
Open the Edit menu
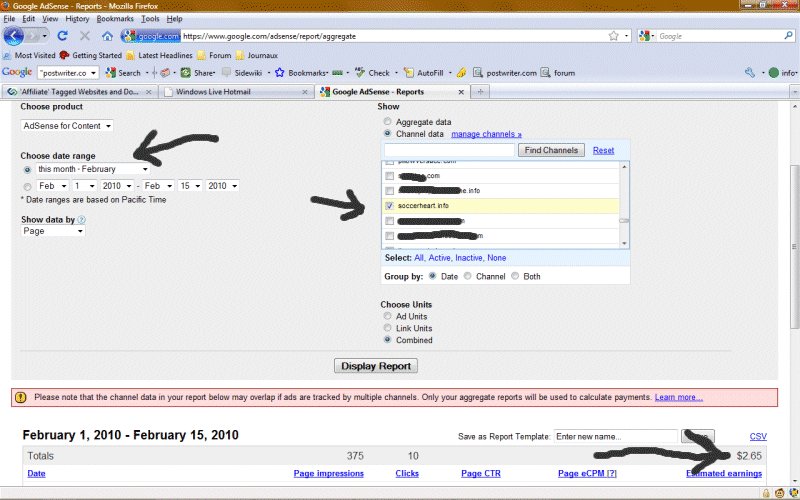(29, 19)
